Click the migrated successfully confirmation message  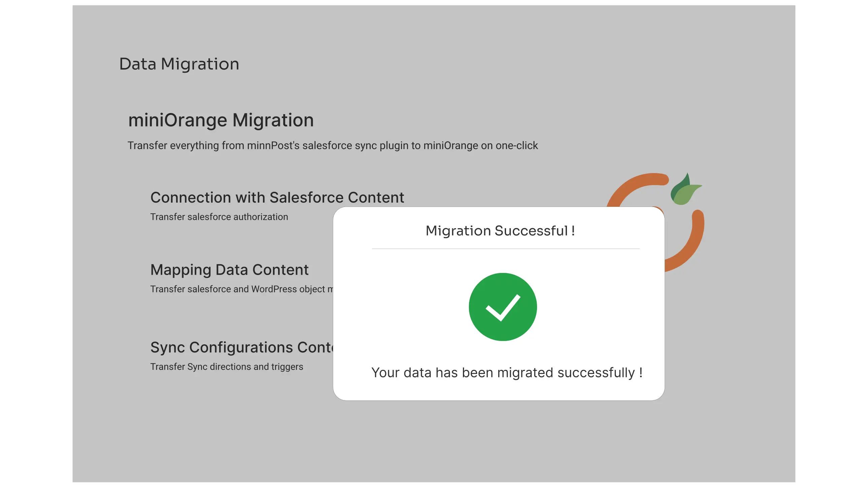click(x=507, y=373)
